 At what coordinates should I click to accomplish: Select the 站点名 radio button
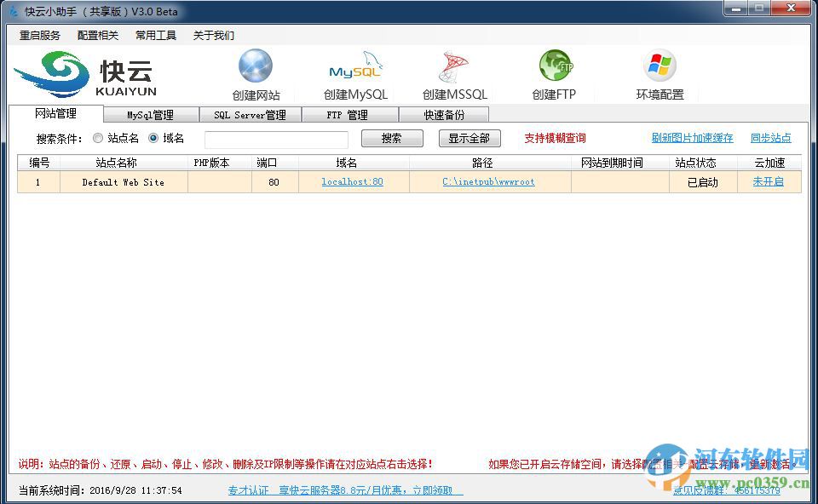click(x=98, y=138)
